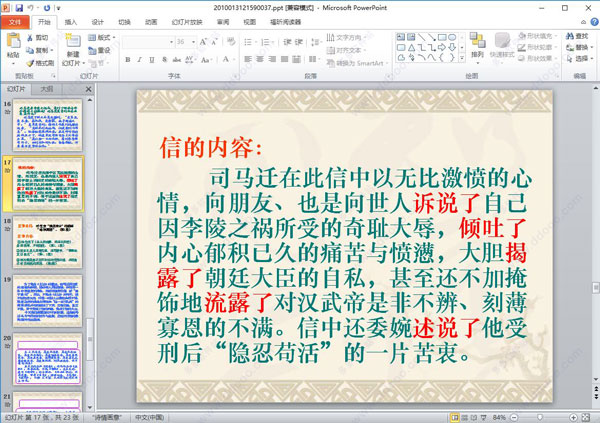The width and height of the screenshot is (600, 423).
Task: Open the File (文件) tab
Action: pos(15,22)
